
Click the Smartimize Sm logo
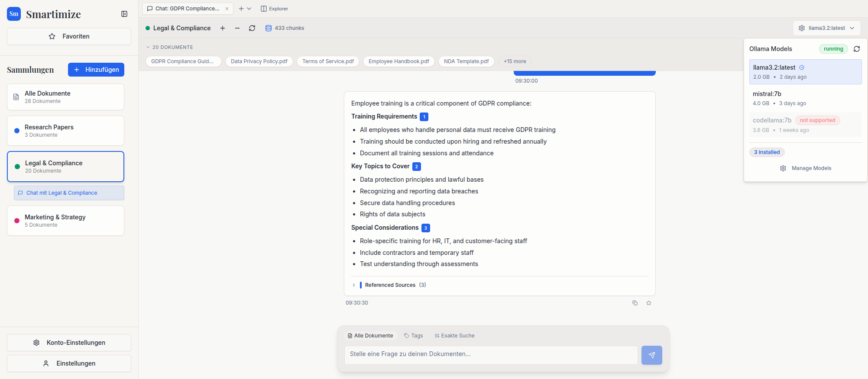14,14
